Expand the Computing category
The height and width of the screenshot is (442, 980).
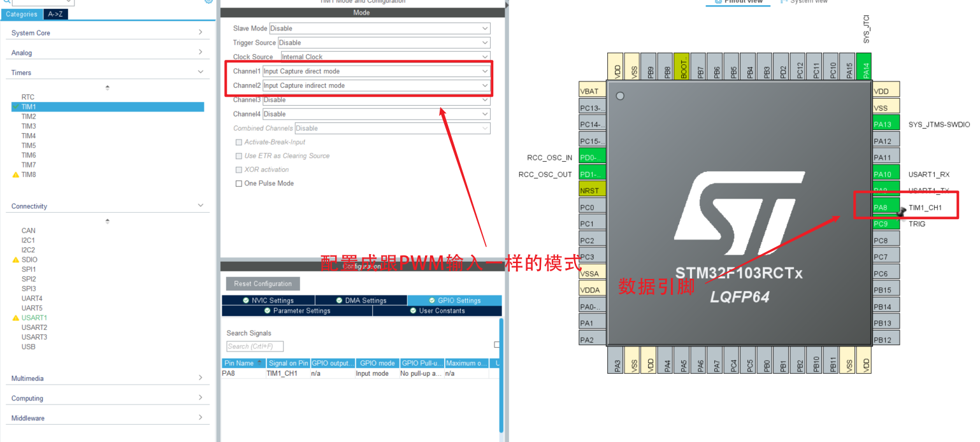click(x=107, y=398)
